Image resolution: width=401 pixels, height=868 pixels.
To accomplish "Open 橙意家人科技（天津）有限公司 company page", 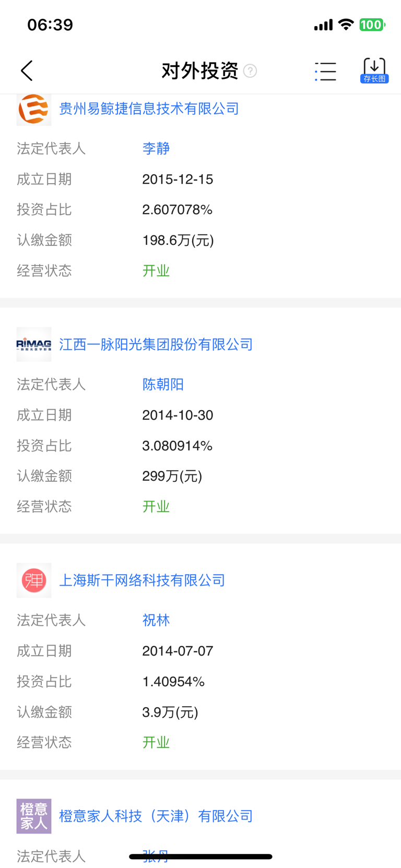I will 156,816.
